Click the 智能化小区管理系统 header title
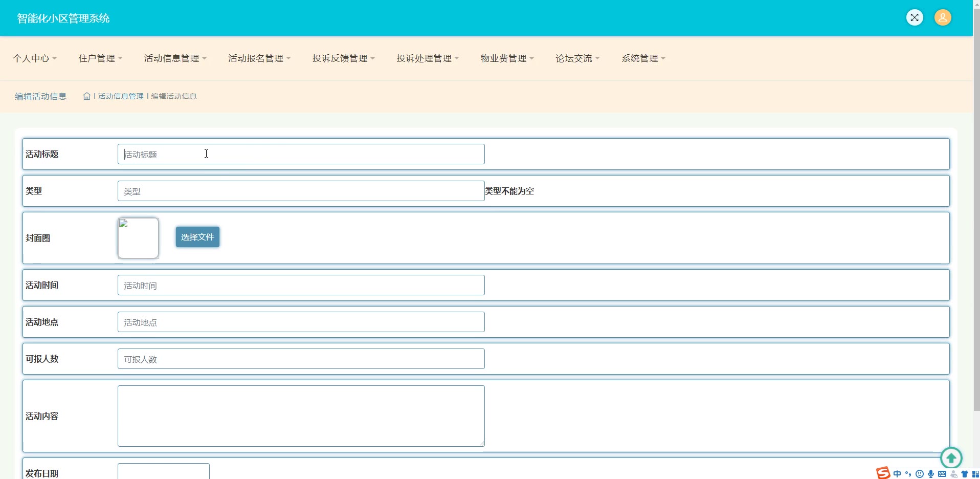The height and width of the screenshot is (479, 980). pos(63,18)
